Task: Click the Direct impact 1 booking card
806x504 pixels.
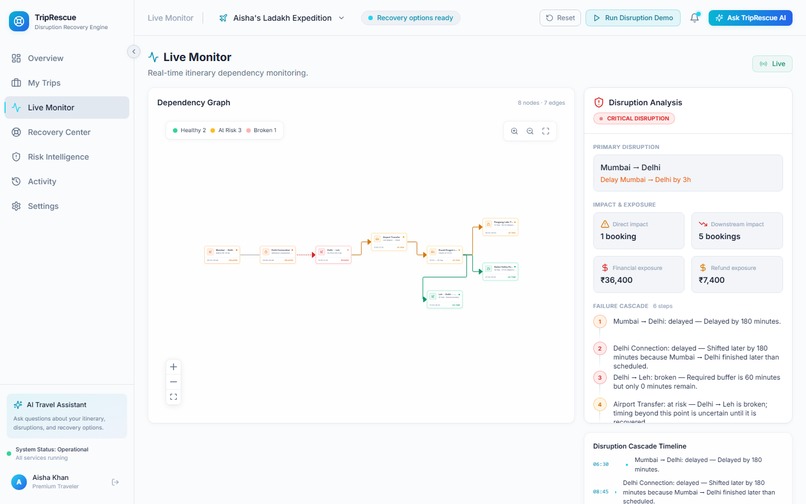Action: tap(638, 230)
